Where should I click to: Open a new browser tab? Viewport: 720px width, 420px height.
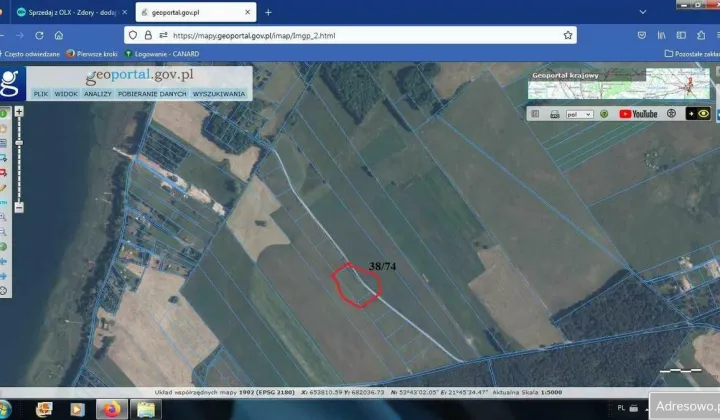coord(268,12)
